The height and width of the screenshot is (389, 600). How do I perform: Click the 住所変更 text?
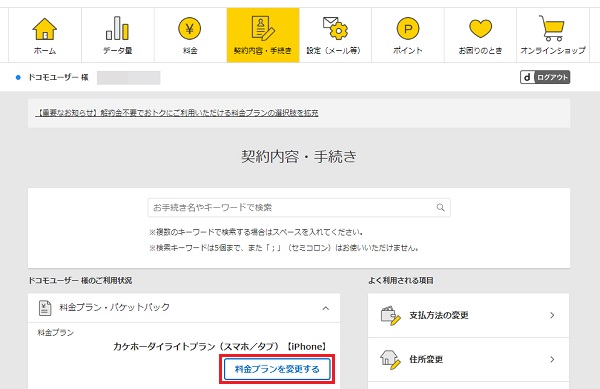click(426, 359)
